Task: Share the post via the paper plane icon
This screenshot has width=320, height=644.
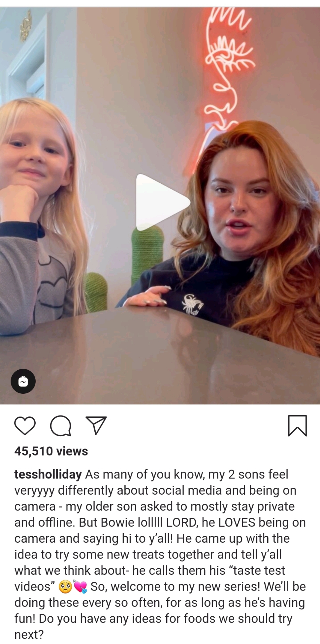Action: [96, 425]
